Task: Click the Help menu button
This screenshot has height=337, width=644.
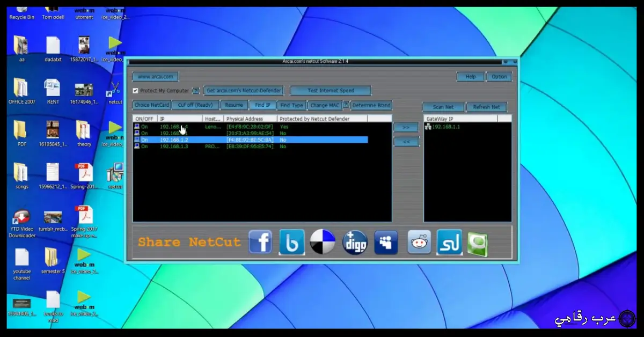Action: [470, 76]
